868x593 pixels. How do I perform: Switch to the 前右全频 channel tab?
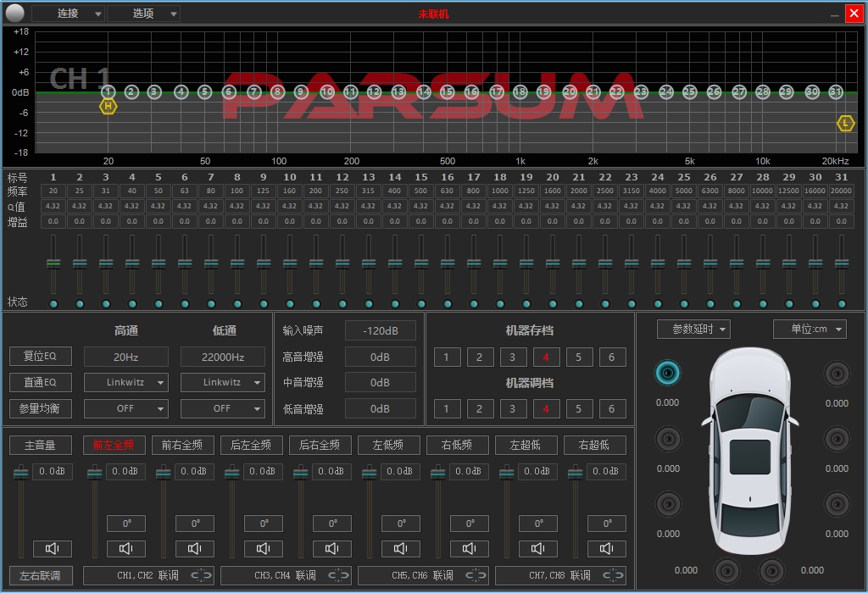(x=183, y=445)
